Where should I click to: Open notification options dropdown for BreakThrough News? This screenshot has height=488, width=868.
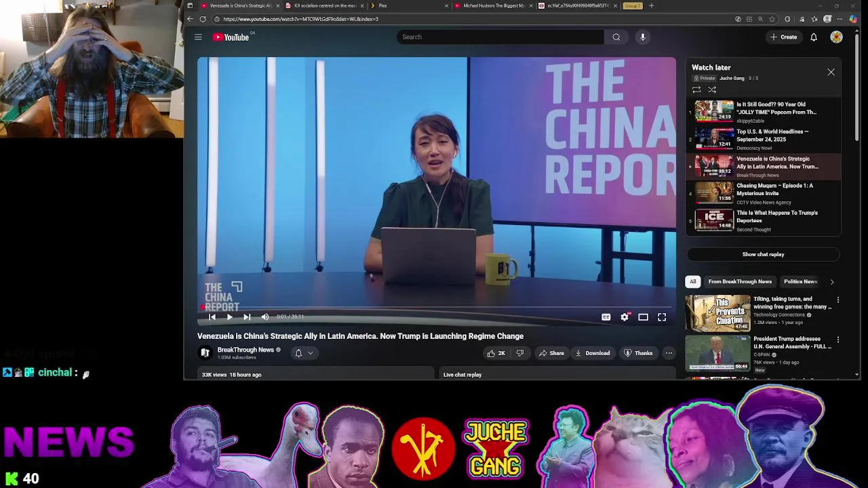pyautogui.click(x=304, y=353)
